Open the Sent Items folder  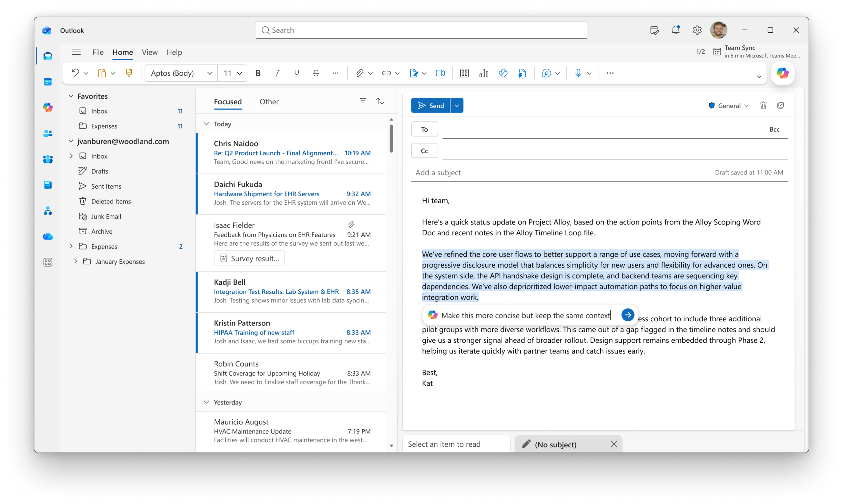pos(106,186)
